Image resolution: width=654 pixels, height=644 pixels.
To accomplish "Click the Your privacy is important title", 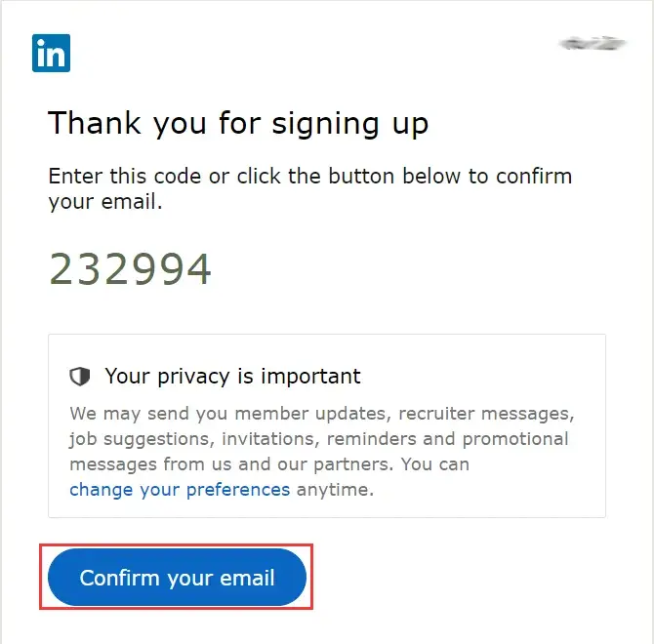I will click(232, 377).
